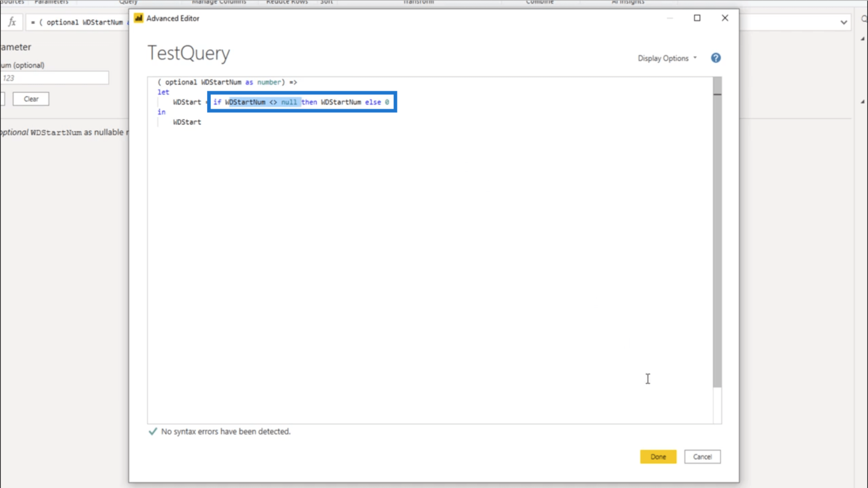Click the Done button
The height and width of the screenshot is (488, 868).
coord(658,456)
